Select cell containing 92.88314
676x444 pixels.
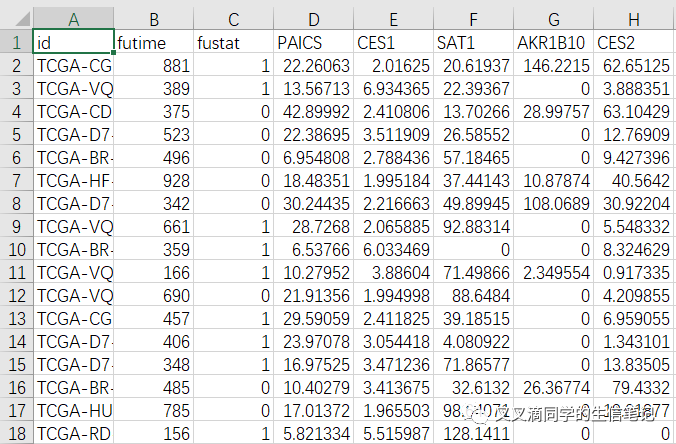pos(473,227)
